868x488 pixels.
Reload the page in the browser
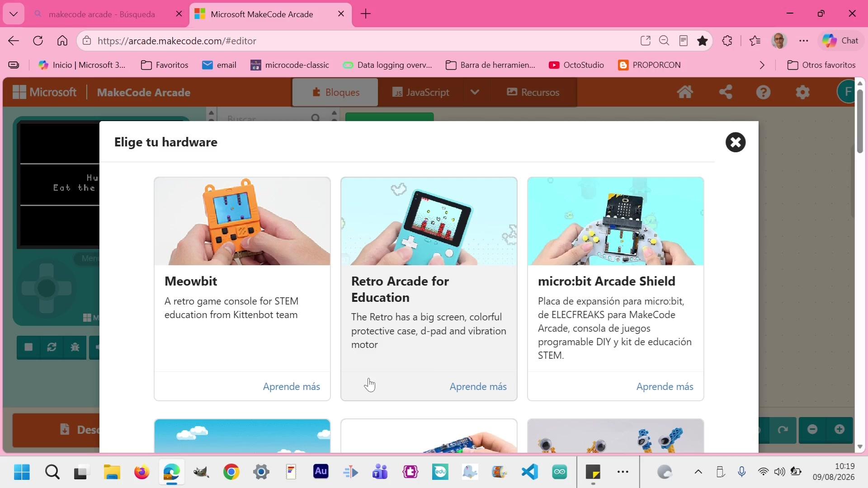pyautogui.click(x=38, y=41)
